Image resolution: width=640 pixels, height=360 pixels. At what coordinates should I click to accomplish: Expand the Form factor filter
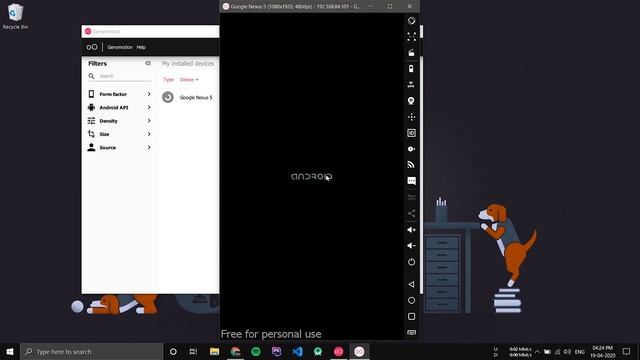point(119,94)
